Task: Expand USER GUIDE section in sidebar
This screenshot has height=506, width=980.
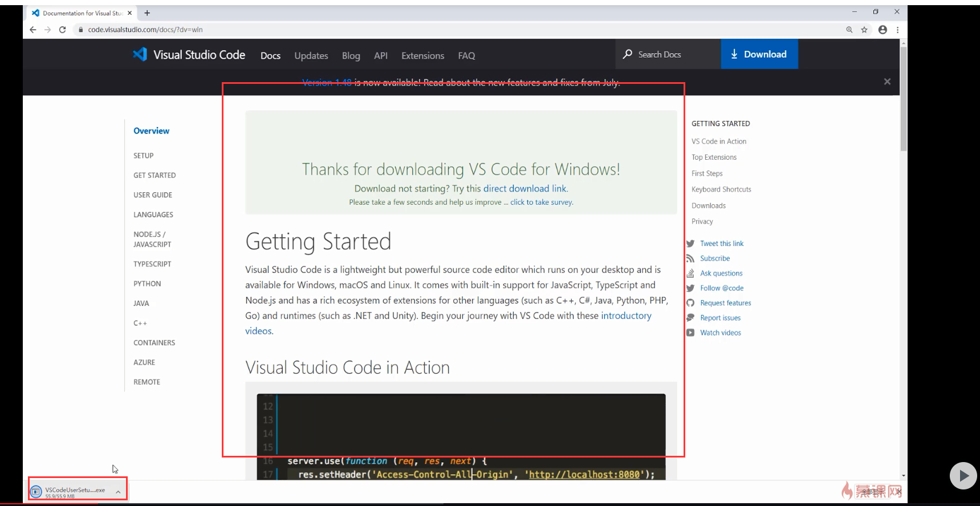Action: (x=153, y=195)
